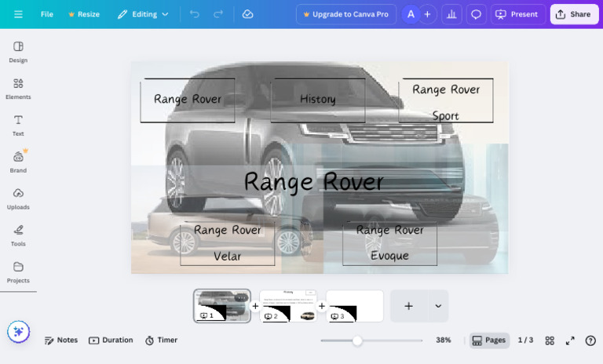Select page 3 thumbnail
This screenshot has height=364, width=603.
[x=355, y=306]
